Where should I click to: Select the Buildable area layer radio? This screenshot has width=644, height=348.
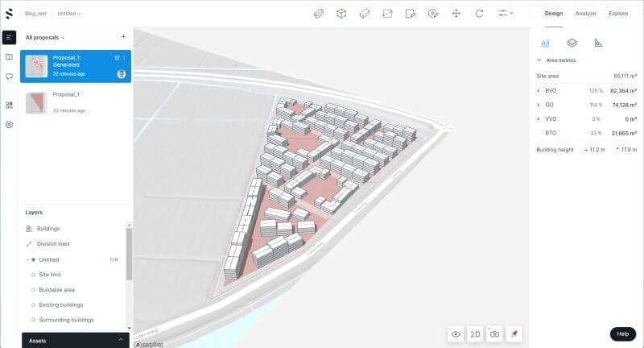[33, 289]
